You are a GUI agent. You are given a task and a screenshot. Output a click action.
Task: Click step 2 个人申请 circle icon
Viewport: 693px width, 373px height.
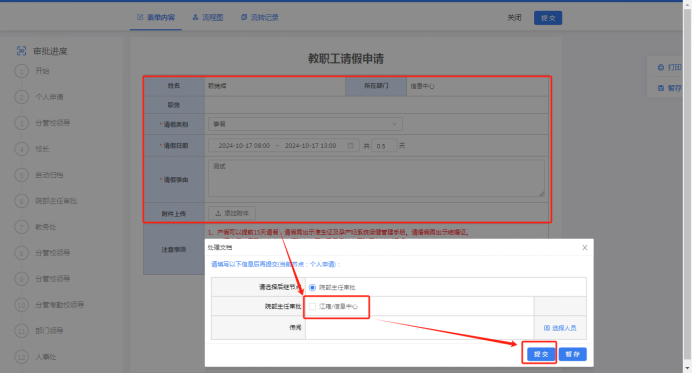click(x=21, y=97)
